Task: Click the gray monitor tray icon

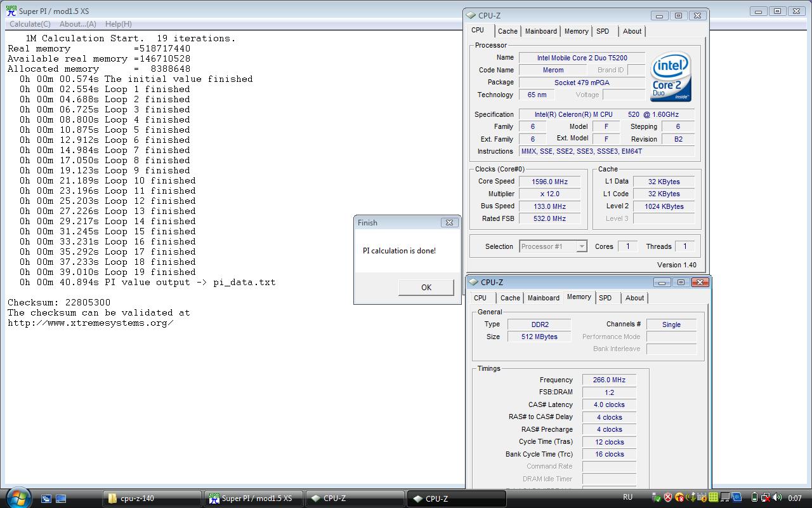Action: coord(725,497)
